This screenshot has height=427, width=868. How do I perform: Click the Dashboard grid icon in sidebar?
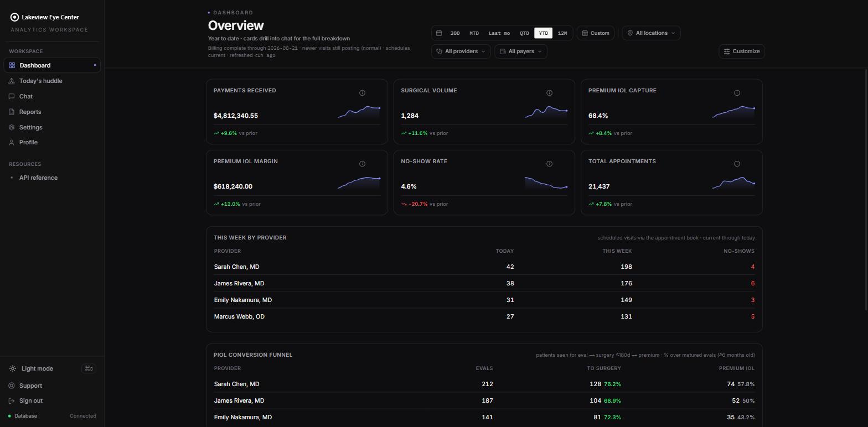(x=12, y=65)
